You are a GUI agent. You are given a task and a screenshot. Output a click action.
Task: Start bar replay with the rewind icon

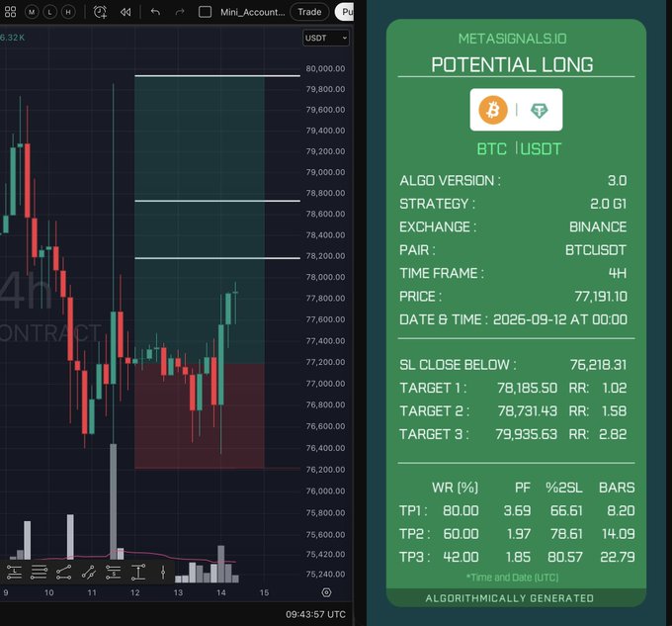(126, 12)
